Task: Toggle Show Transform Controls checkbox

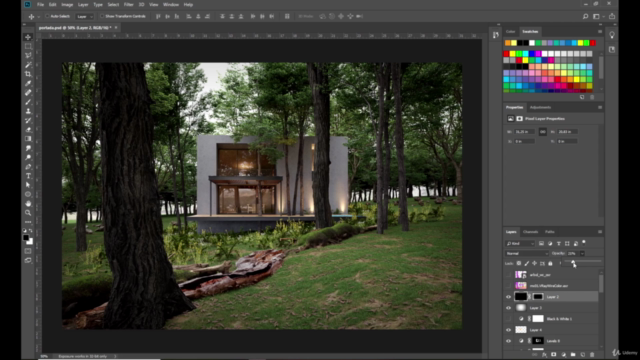Action: [x=102, y=16]
